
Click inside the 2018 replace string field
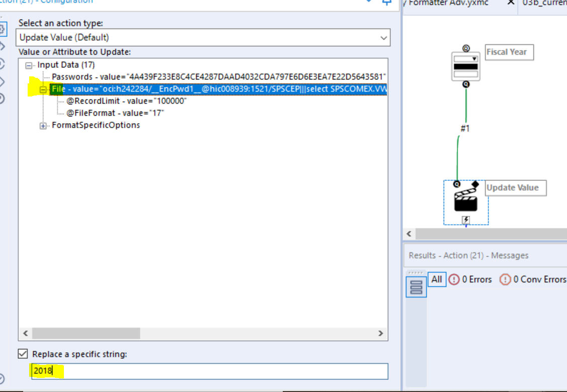click(x=101, y=371)
